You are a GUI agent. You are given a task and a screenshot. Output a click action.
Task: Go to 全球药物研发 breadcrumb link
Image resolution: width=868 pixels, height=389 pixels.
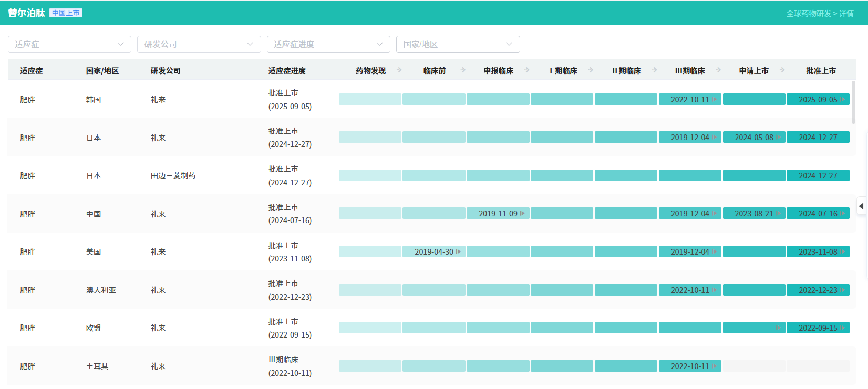tap(808, 14)
